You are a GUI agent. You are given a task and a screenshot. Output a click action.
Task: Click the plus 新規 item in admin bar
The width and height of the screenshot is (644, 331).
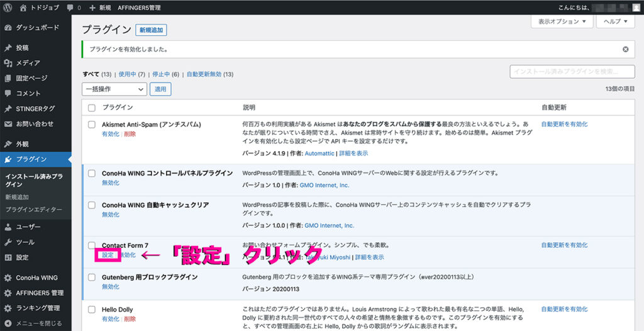pyautogui.click(x=99, y=8)
